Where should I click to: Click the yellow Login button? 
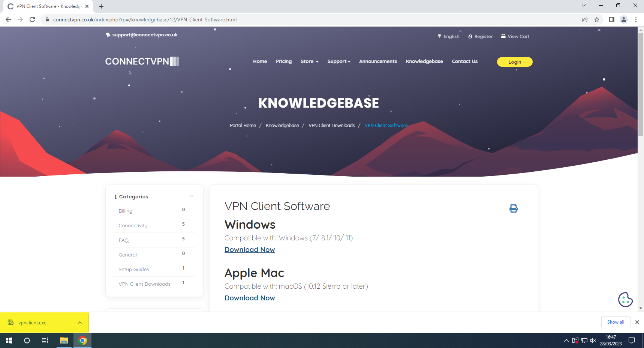[515, 62]
